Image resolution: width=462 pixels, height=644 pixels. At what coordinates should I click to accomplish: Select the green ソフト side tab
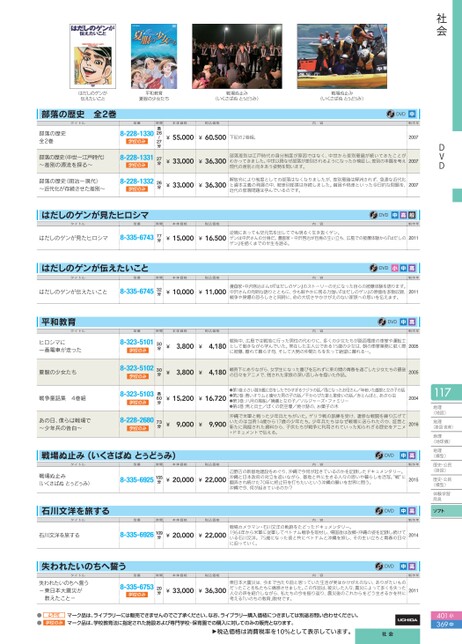(446, 511)
